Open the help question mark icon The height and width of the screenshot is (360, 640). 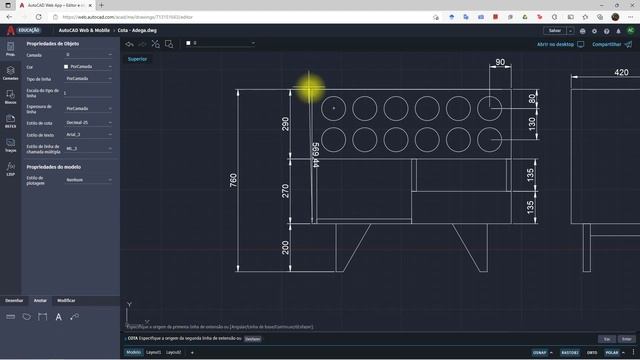[x=607, y=31]
